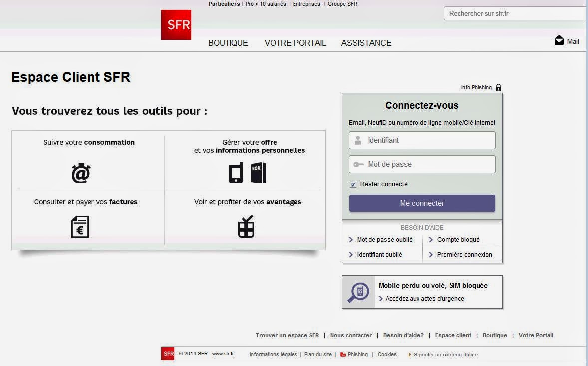Open the Phishing footer link text
Image resolution: width=588 pixels, height=366 pixels.
(x=358, y=355)
